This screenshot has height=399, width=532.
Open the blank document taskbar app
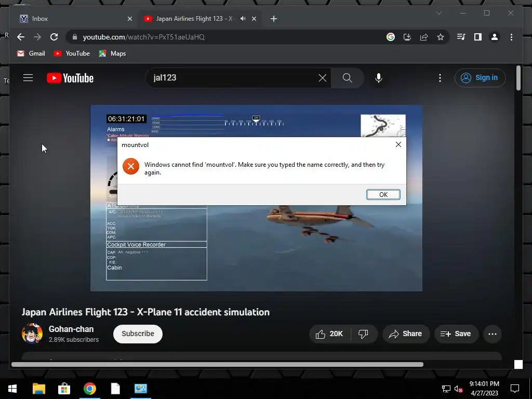tap(115, 389)
